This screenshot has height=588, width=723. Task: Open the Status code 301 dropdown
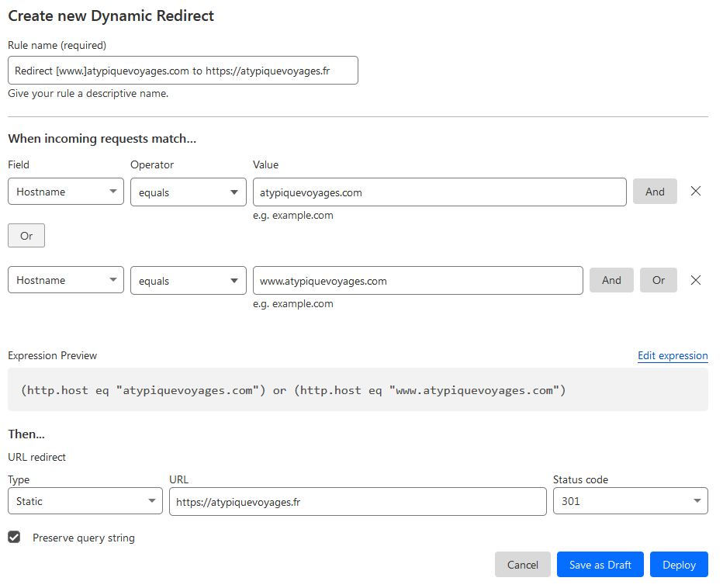[x=630, y=501]
